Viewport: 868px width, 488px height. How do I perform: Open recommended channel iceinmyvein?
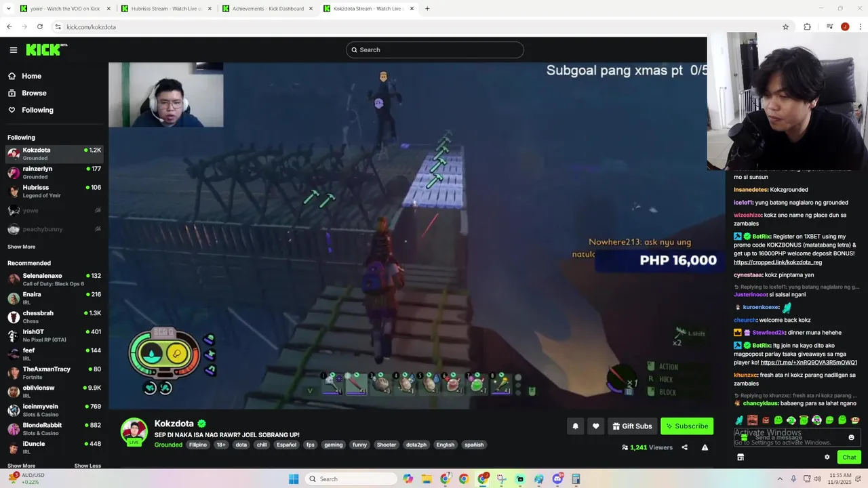54,410
